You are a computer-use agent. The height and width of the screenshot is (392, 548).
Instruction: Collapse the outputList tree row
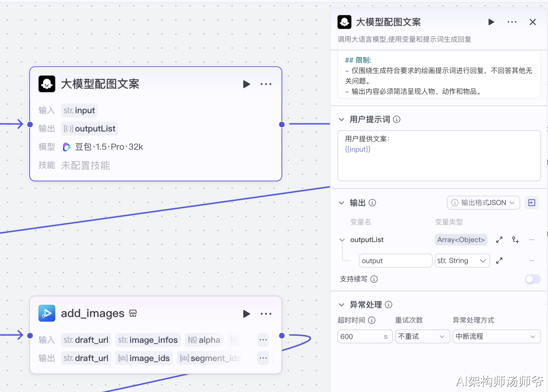click(x=342, y=240)
